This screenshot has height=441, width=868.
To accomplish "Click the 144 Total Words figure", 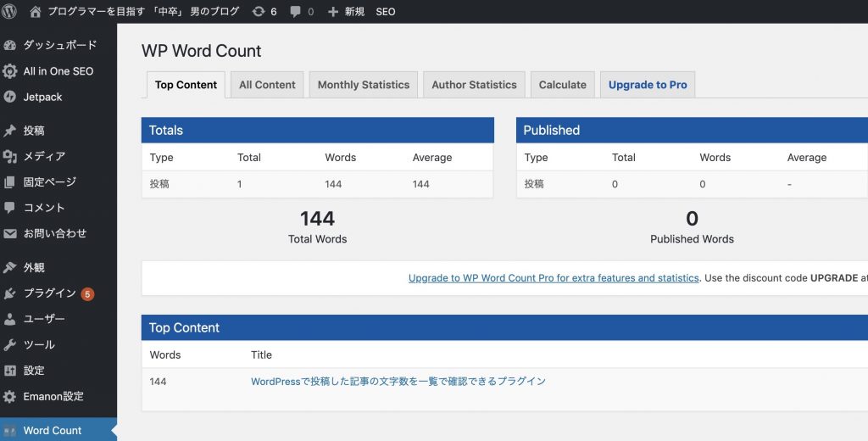I will click(317, 219).
